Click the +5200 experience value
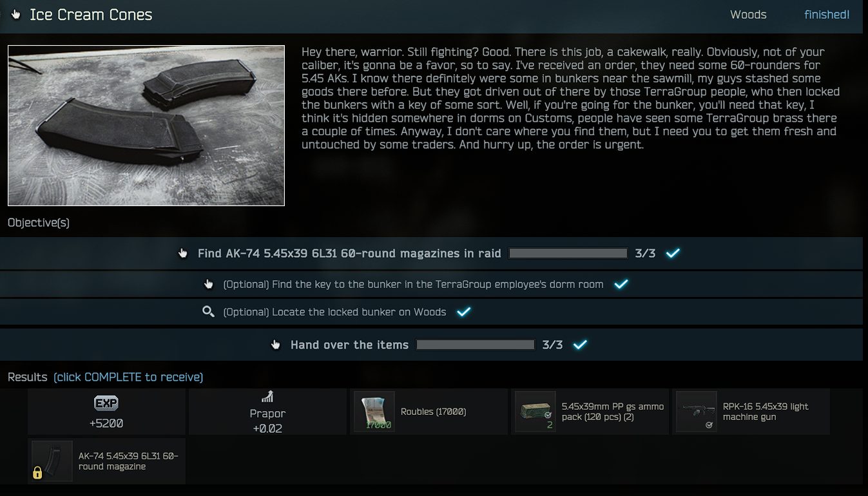 coord(106,424)
